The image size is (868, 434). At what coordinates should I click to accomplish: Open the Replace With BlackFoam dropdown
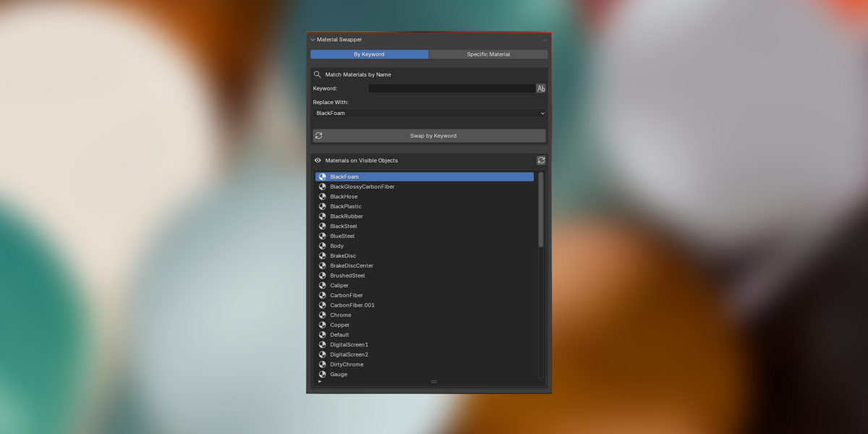430,114
